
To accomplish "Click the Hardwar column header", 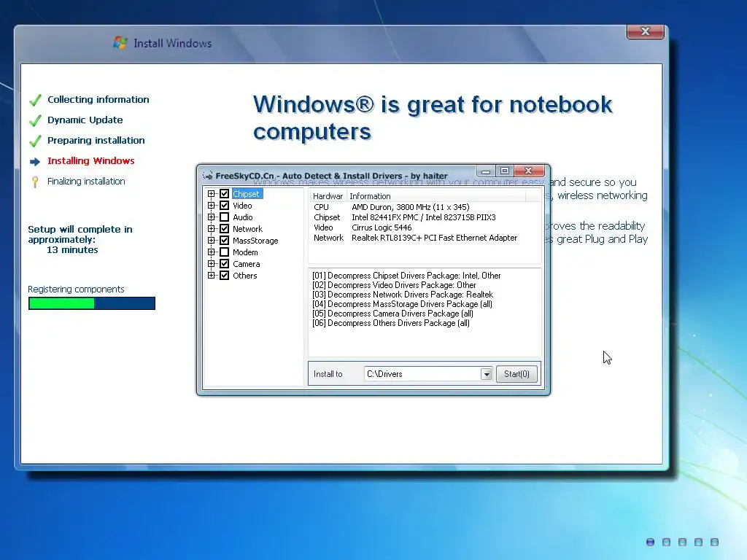I will (x=328, y=196).
